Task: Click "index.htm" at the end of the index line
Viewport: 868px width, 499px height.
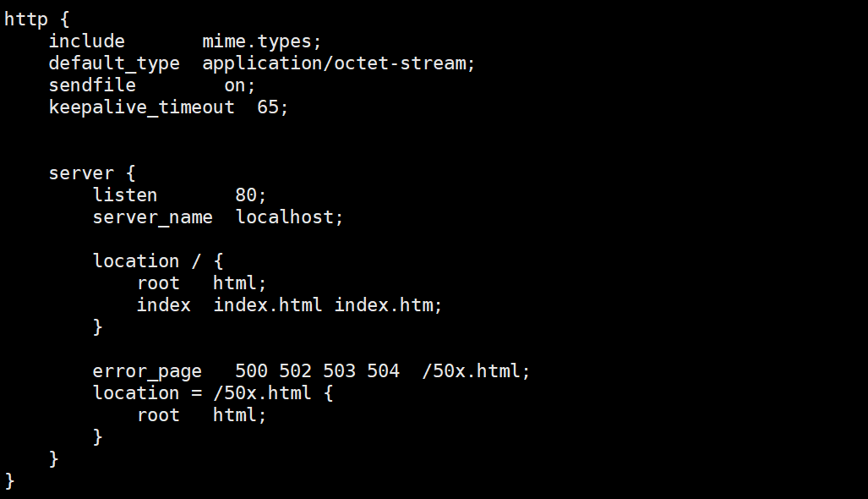Action: click(x=384, y=305)
